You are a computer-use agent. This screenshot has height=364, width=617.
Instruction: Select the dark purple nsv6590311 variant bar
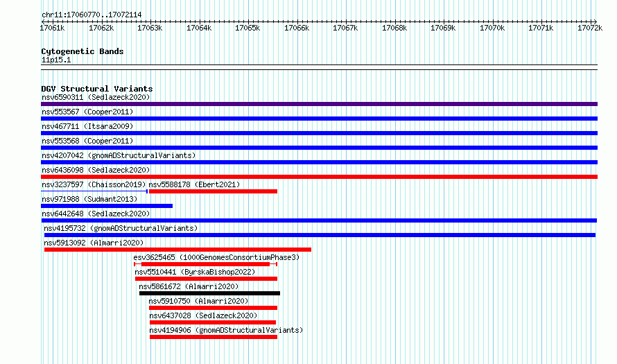tap(319, 104)
